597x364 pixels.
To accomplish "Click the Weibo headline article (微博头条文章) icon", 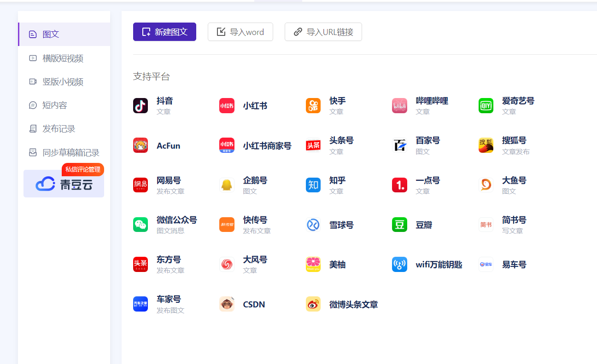I will pos(313,304).
